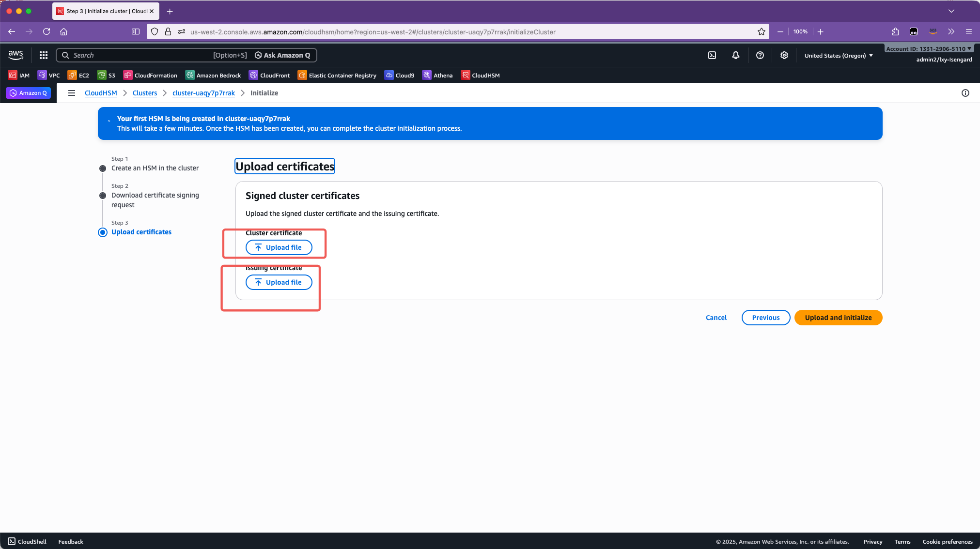Viewport: 980px width, 549px height.
Task: Open Ask Amazon Q in search bar
Action: tap(283, 55)
